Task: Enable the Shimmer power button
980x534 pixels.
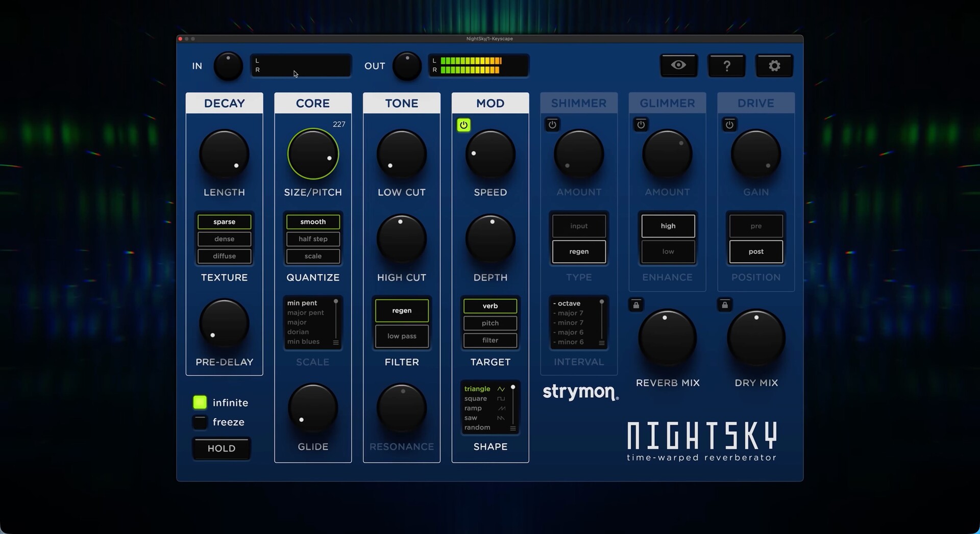Action: tap(552, 124)
